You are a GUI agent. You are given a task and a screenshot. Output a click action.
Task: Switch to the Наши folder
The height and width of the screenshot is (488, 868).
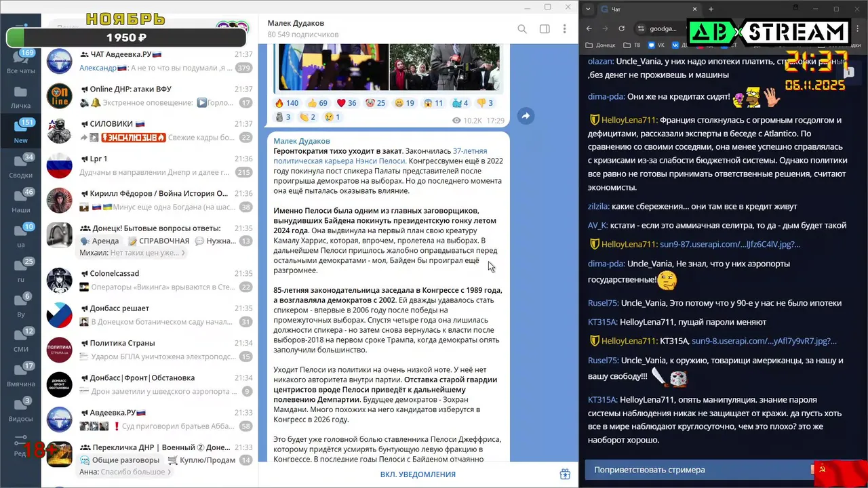20,201
